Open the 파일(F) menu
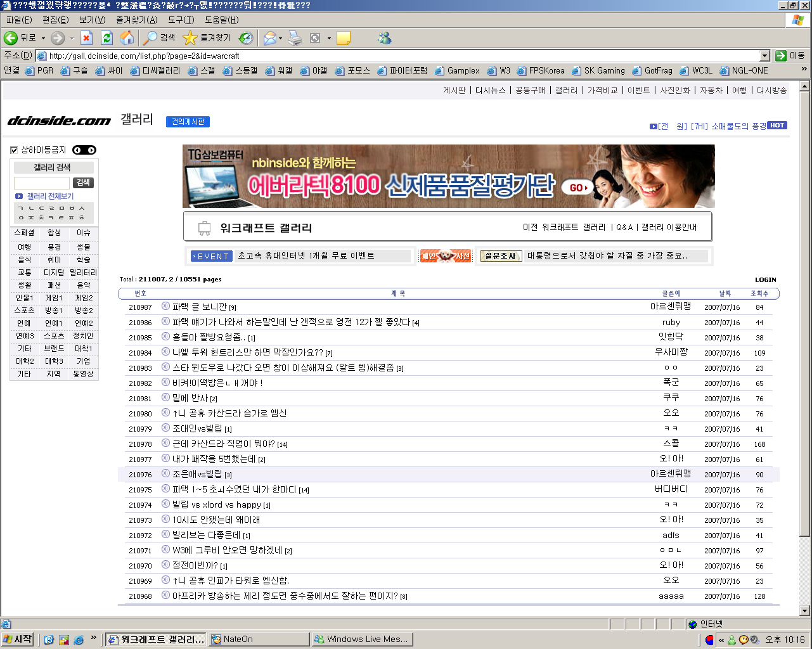The width and height of the screenshot is (812, 649). [x=19, y=20]
